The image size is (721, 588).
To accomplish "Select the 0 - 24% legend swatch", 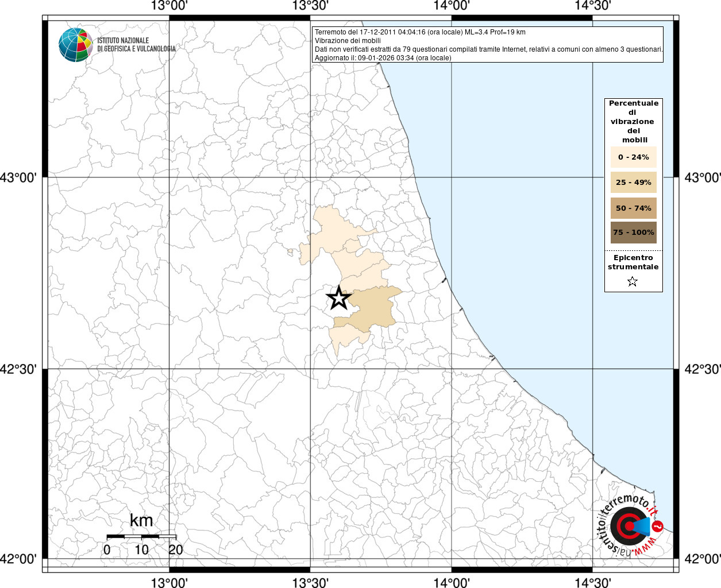I will 633,157.
